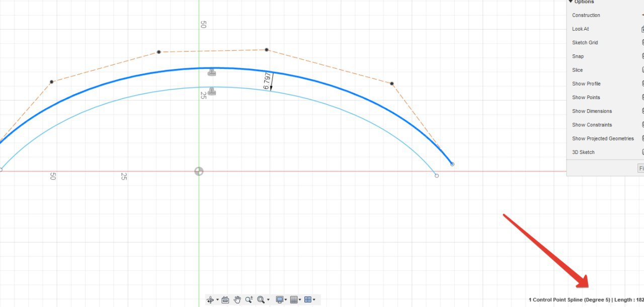Click the Sketch Grid option label

coord(585,43)
